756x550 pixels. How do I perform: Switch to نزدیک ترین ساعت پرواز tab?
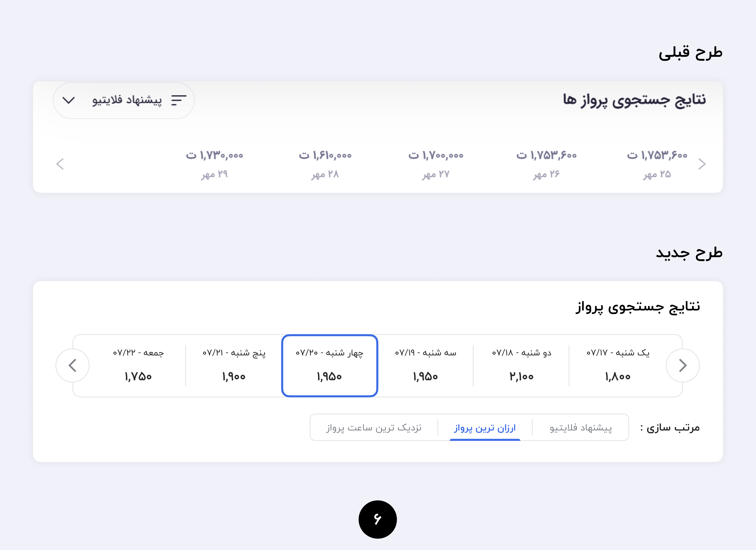coord(374,428)
